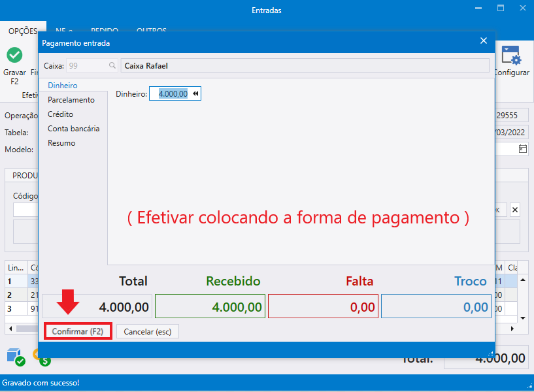The width and height of the screenshot is (534, 392).
Task: Click the Recebido value 4.000,00
Action: coord(210,306)
